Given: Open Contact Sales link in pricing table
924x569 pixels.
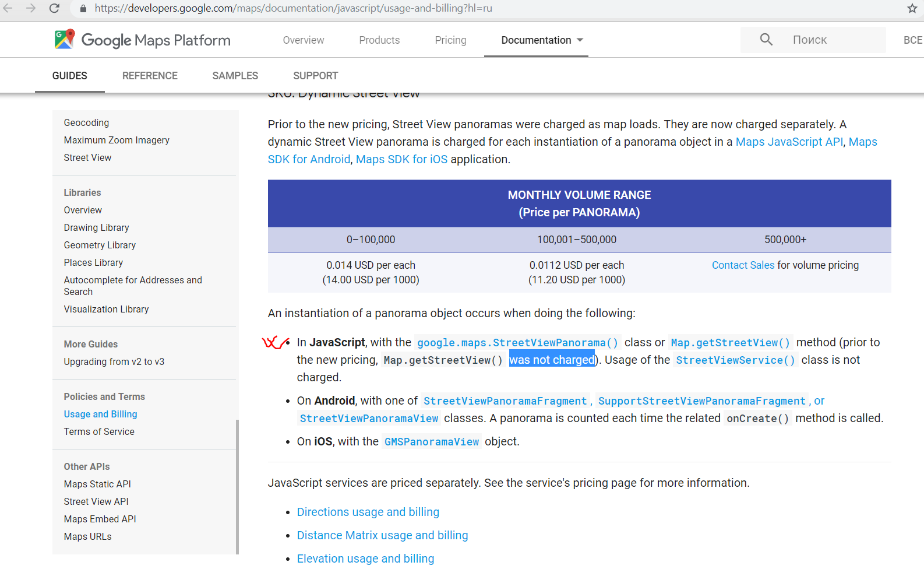Looking at the screenshot, I should (743, 265).
